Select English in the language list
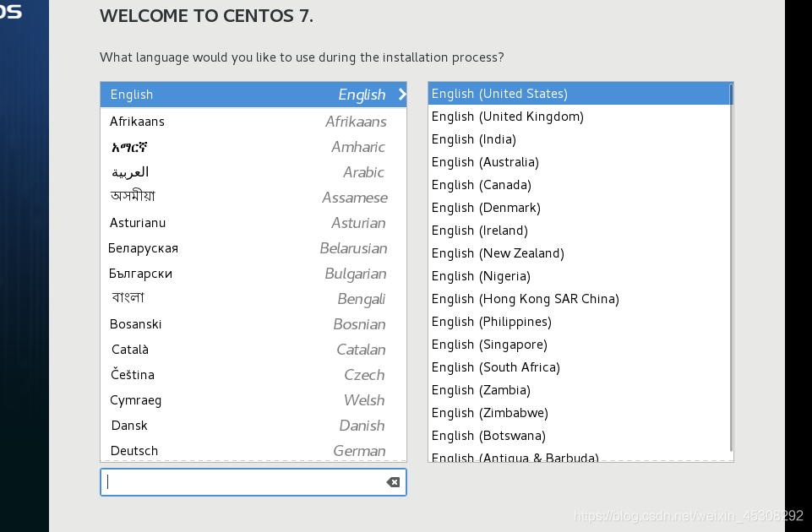The height and width of the screenshot is (532, 812). click(x=253, y=95)
